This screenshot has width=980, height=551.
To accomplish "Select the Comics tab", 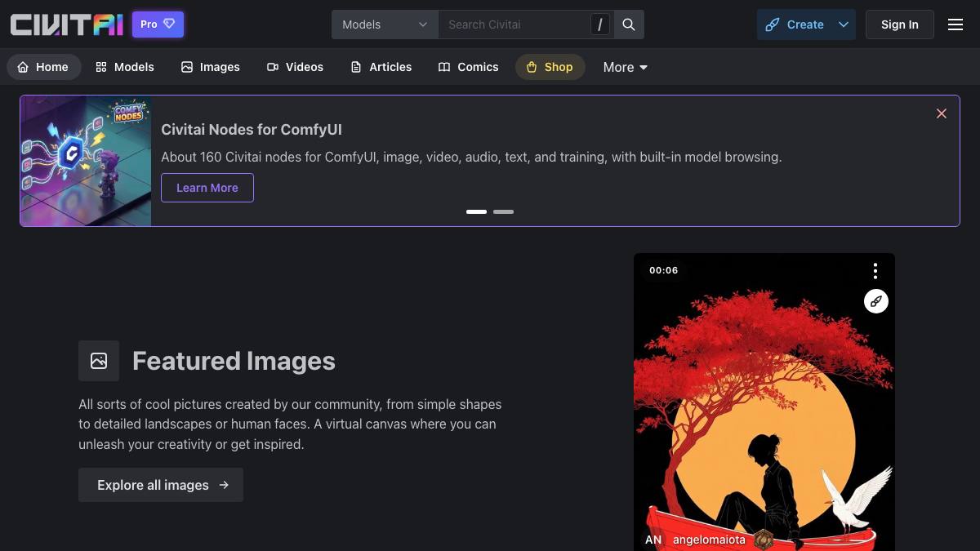I will [x=469, y=67].
